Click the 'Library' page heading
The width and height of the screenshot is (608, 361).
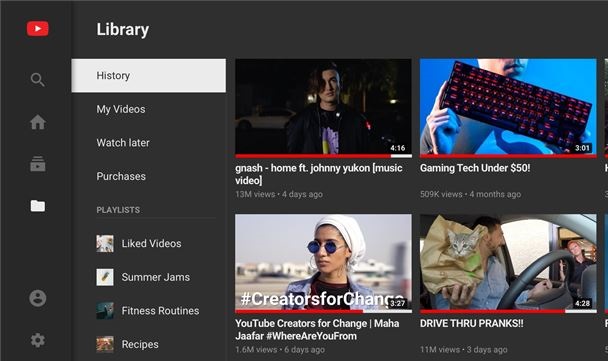123,29
